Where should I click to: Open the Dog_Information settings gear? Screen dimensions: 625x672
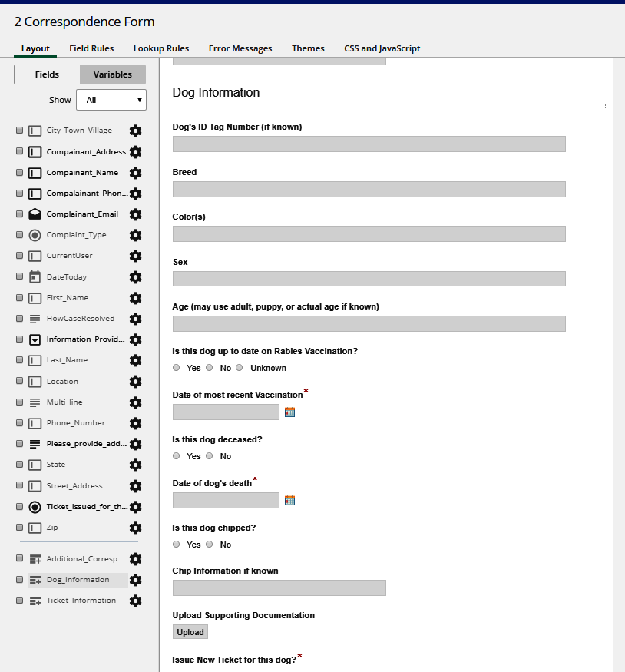pos(136,580)
